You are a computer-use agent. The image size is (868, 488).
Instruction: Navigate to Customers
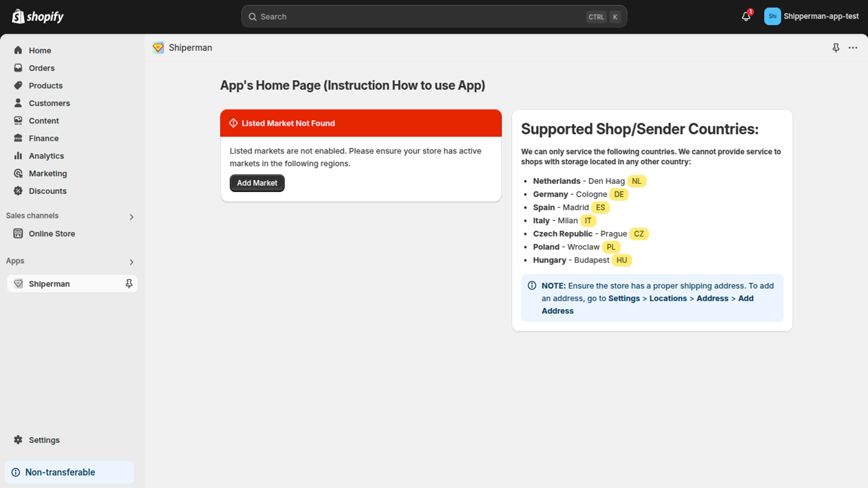[49, 103]
